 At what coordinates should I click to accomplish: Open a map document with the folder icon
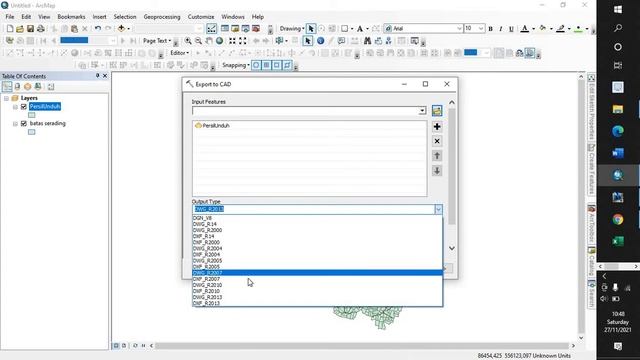point(20,29)
